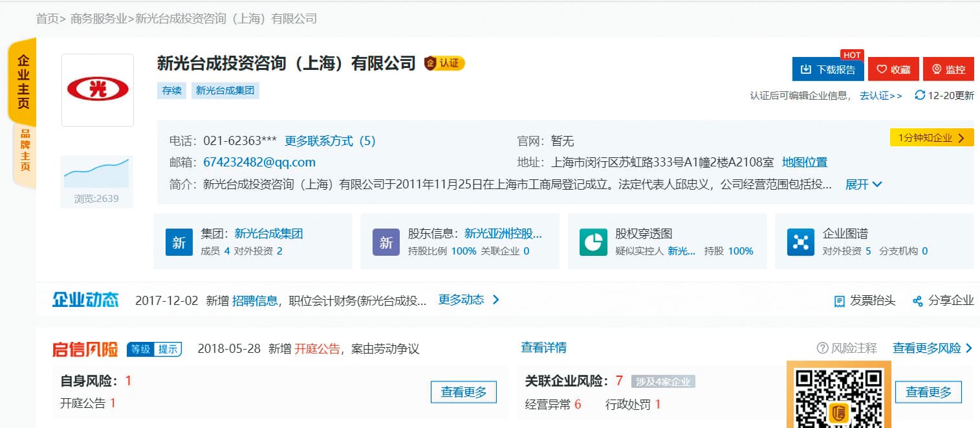Click 查看详情 link
The image size is (980, 428).
coord(543,348)
